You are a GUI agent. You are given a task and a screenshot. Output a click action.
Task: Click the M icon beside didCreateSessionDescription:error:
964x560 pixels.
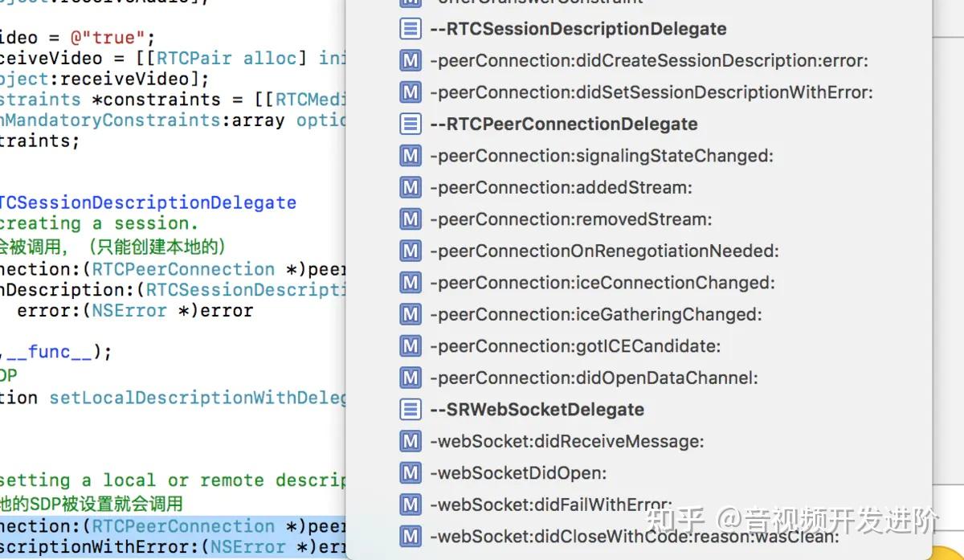pyautogui.click(x=411, y=60)
